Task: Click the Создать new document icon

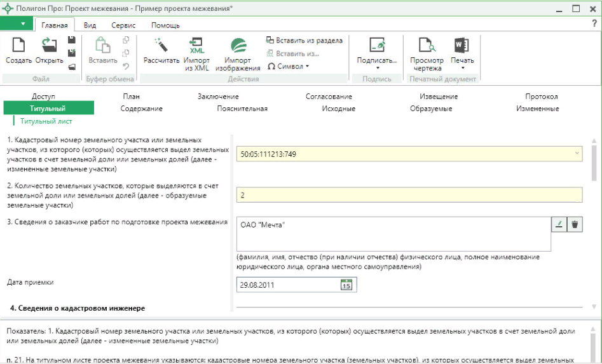Action: (19, 46)
